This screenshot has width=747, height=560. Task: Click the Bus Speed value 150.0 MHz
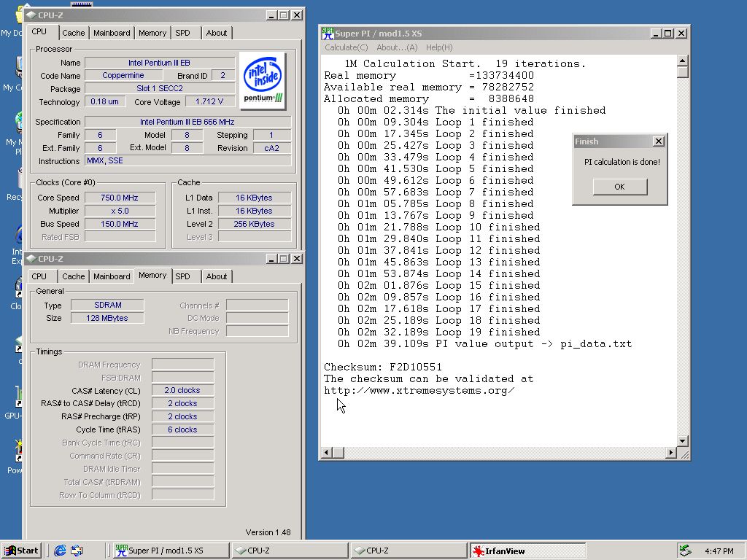coord(120,224)
